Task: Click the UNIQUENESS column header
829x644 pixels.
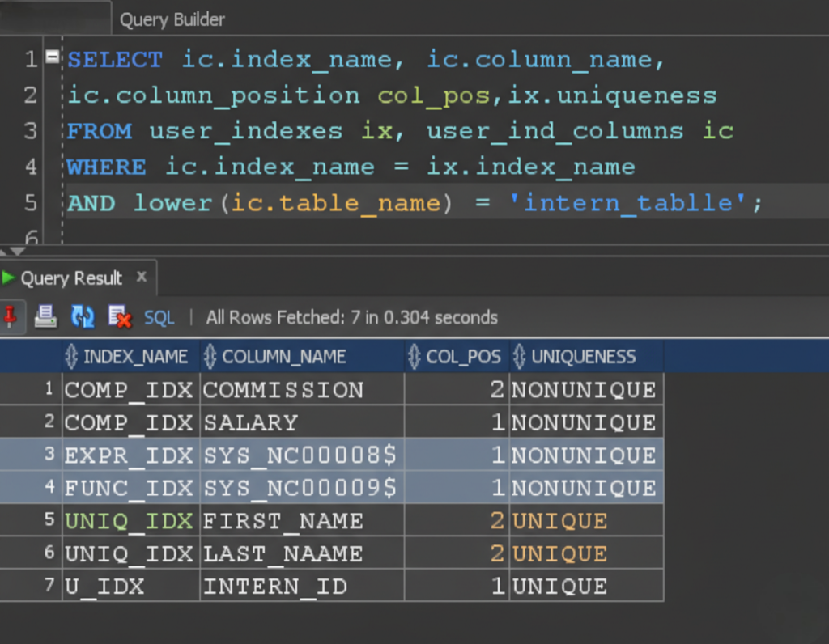Action: [583, 357]
